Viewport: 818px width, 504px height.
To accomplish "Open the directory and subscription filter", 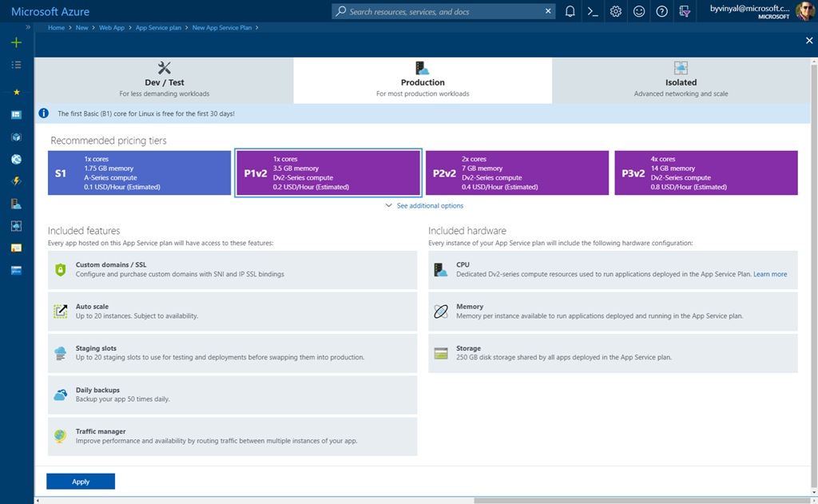I will tap(685, 11).
